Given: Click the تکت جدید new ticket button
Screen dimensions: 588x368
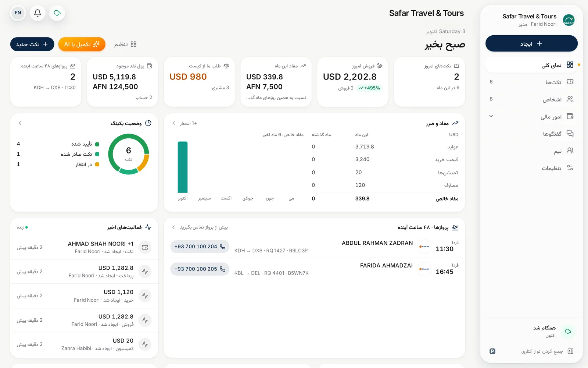Looking at the screenshot, I should [x=32, y=44].
